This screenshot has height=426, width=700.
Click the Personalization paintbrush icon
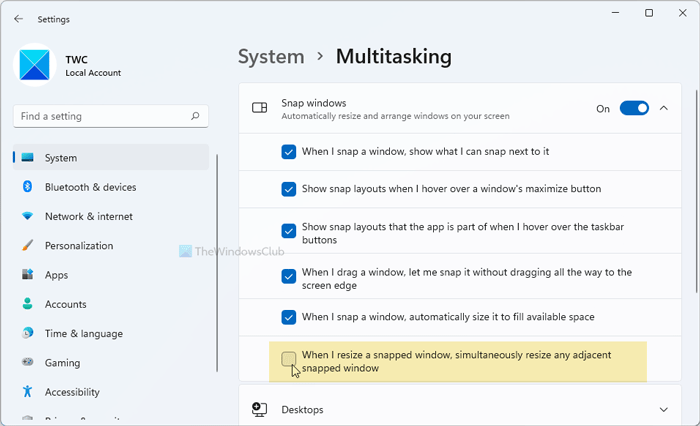click(27, 246)
